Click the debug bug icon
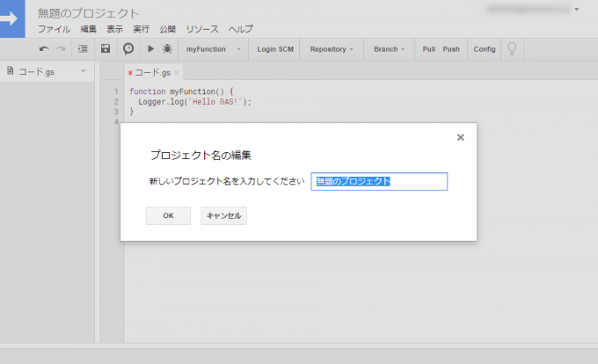Image resolution: width=598 pixels, height=364 pixels. point(167,48)
